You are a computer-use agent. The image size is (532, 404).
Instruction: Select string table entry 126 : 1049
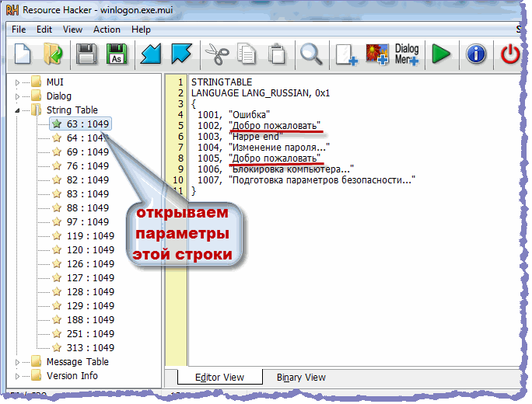click(90, 263)
